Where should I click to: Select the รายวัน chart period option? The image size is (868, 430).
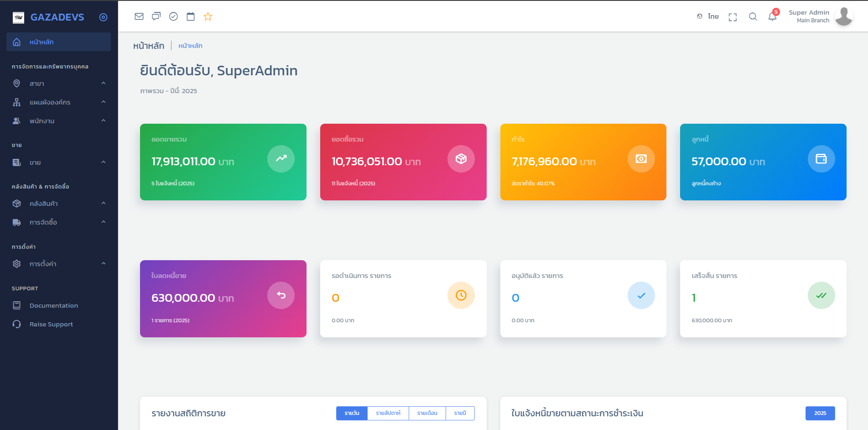[x=352, y=413]
